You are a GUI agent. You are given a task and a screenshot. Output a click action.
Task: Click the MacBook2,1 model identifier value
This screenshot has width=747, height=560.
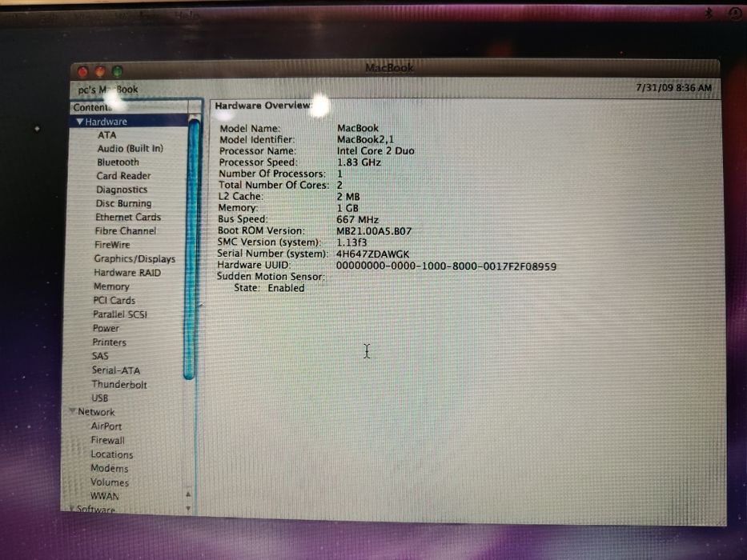pos(365,139)
